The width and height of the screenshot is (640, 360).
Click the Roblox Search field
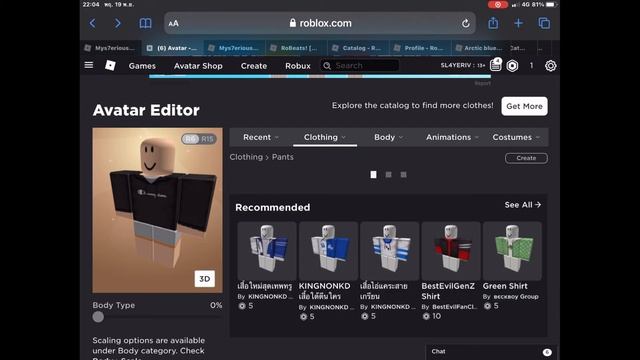click(360, 65)
